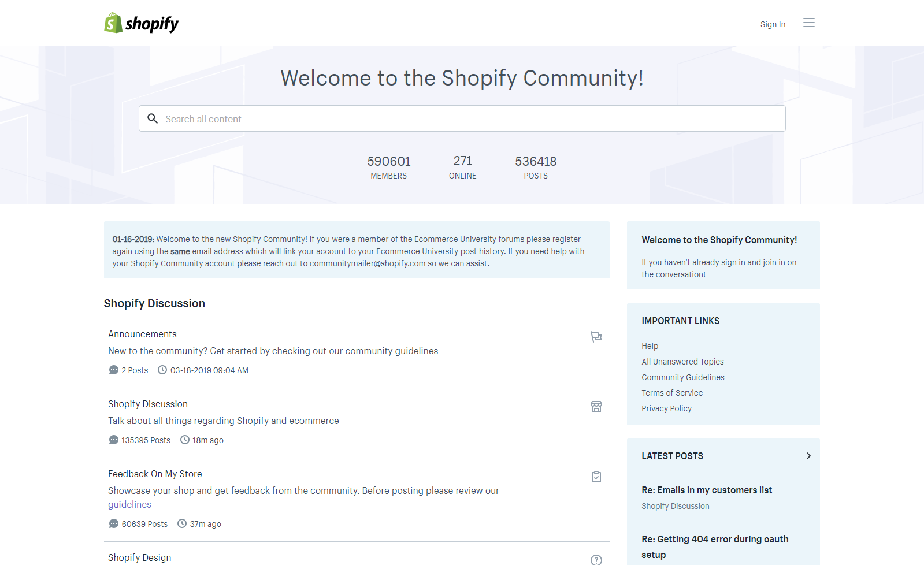
Task: Click the 37m ago timestamp
Action: (205, 524)
